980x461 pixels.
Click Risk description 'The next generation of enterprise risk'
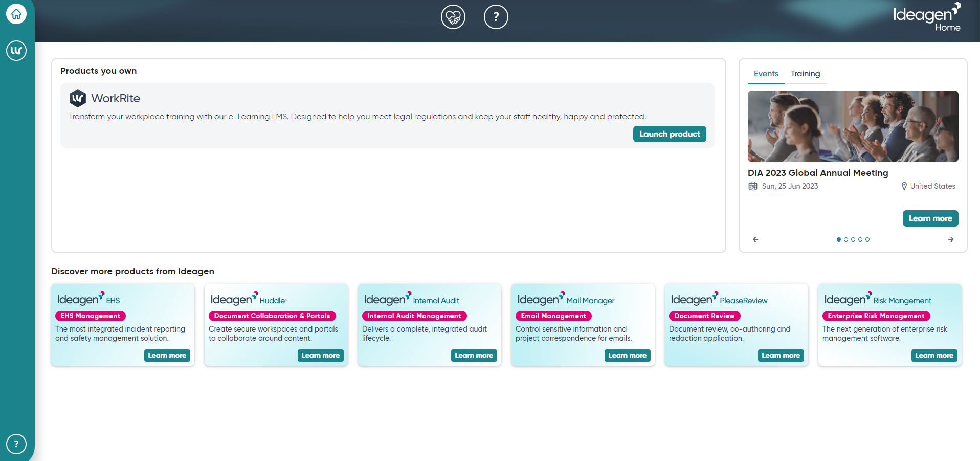pos(885,334)
